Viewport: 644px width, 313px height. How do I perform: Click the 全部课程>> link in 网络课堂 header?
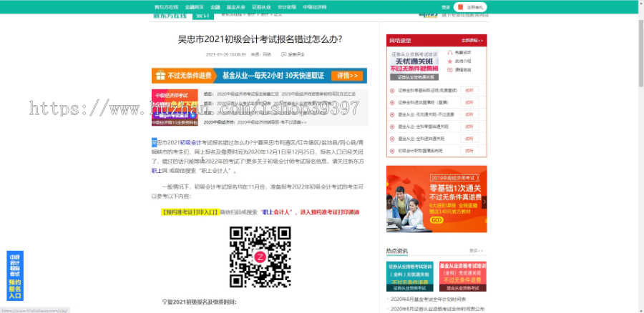tap(472, 41)
